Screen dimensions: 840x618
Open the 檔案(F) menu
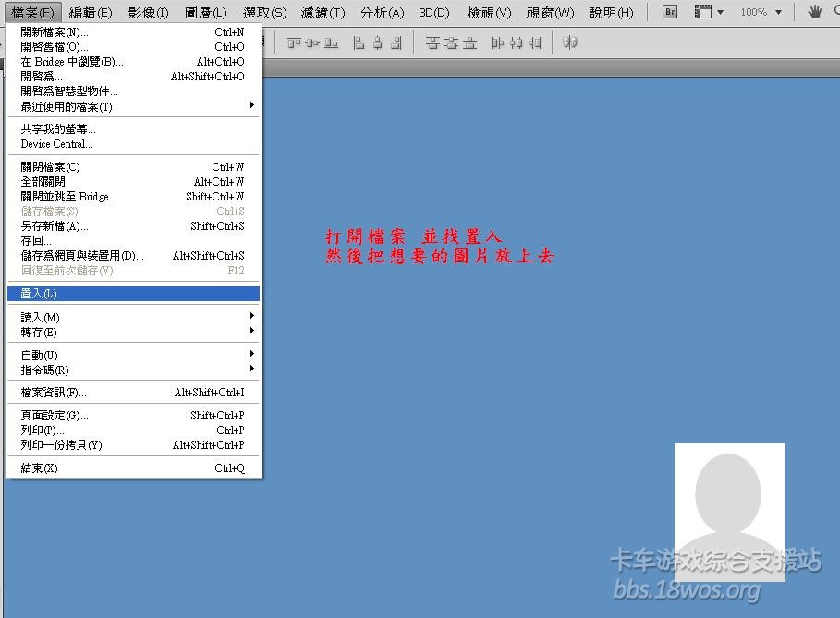coord(32,12)
